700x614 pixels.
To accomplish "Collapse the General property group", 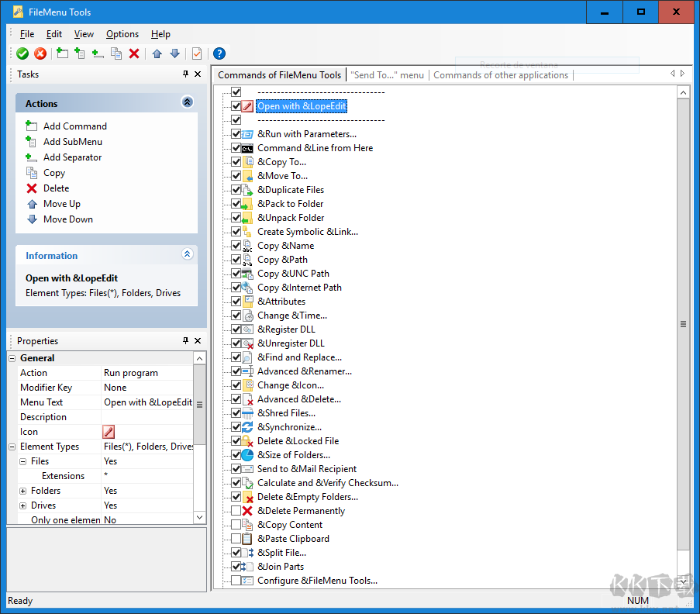I will [x=12, y=358].
